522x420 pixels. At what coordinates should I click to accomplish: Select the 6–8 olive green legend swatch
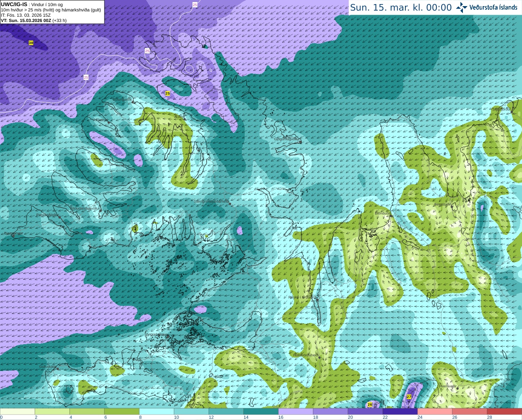point(122,411)
